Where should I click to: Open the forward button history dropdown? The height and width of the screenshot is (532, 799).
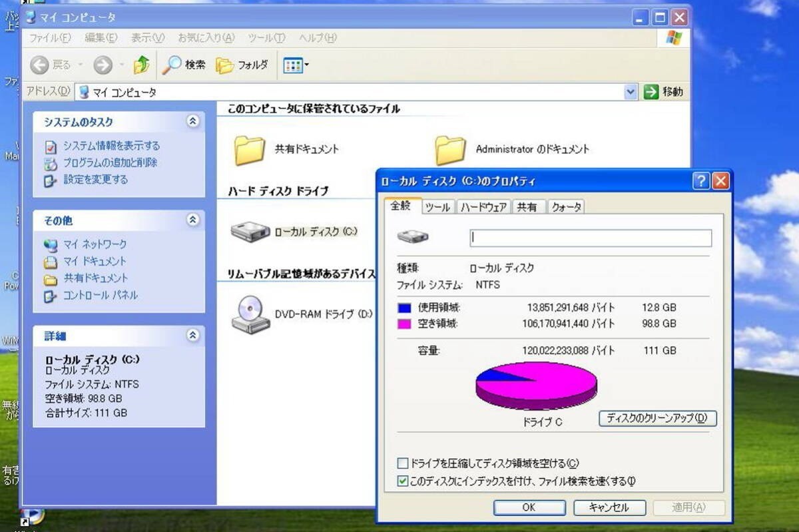(x=122, y=65)
